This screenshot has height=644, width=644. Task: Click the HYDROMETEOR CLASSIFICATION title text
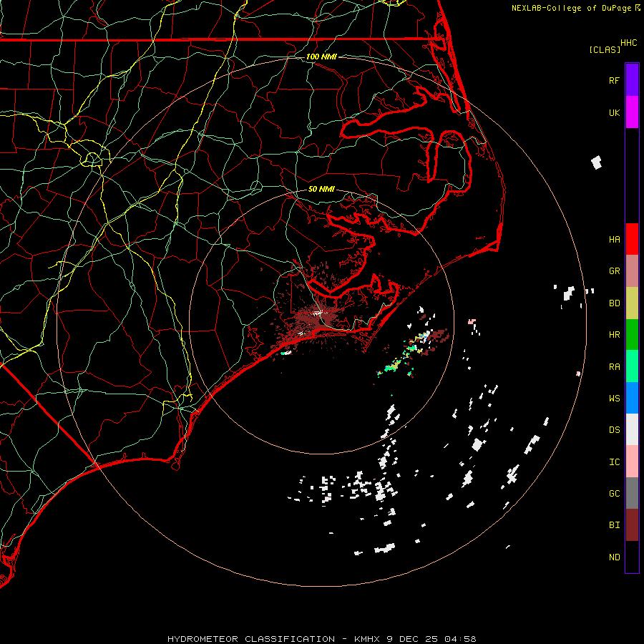[x=251, y=639]
